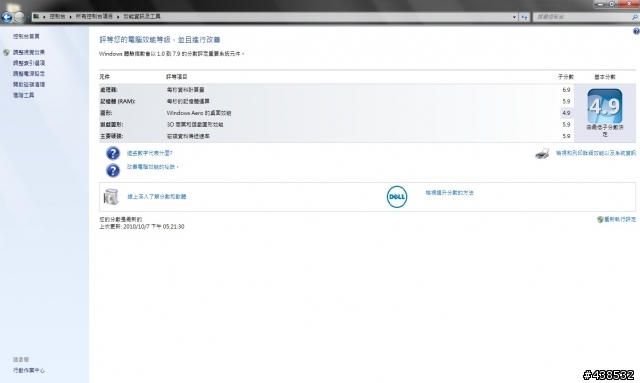Image resolution: width=640 pixels, height=383 pixels.
Task: Click the processor subscore 6.9
Action: pos(566,90)
